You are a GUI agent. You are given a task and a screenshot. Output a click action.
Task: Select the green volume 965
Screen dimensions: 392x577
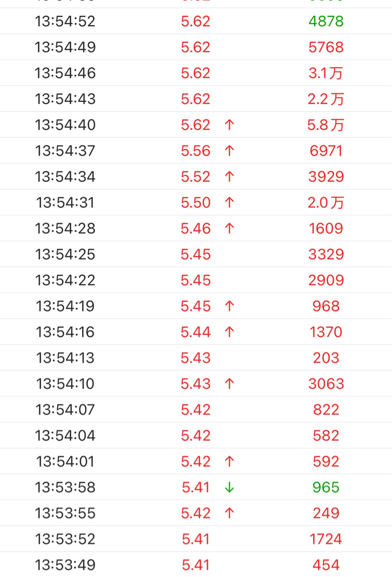click(326, 487)
